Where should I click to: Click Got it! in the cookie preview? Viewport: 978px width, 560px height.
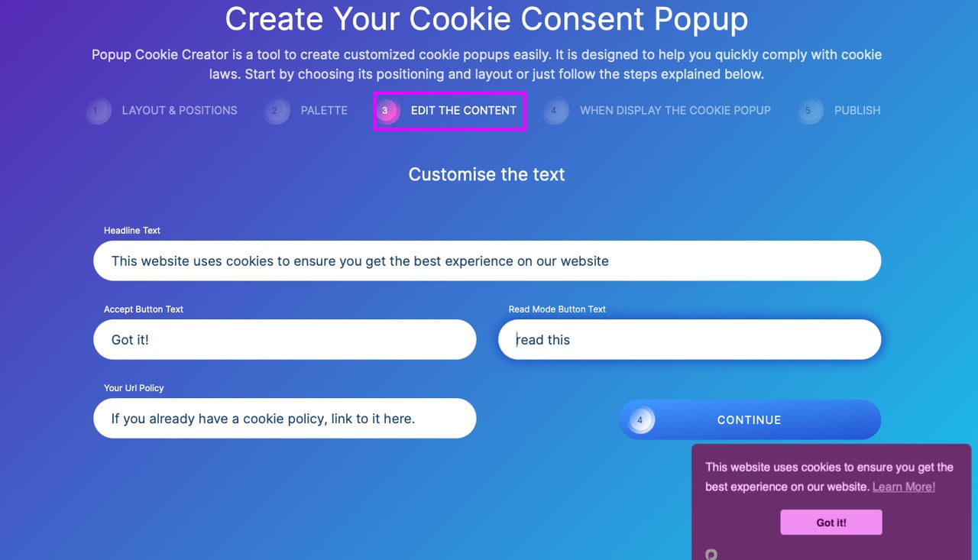pos(831,522)
